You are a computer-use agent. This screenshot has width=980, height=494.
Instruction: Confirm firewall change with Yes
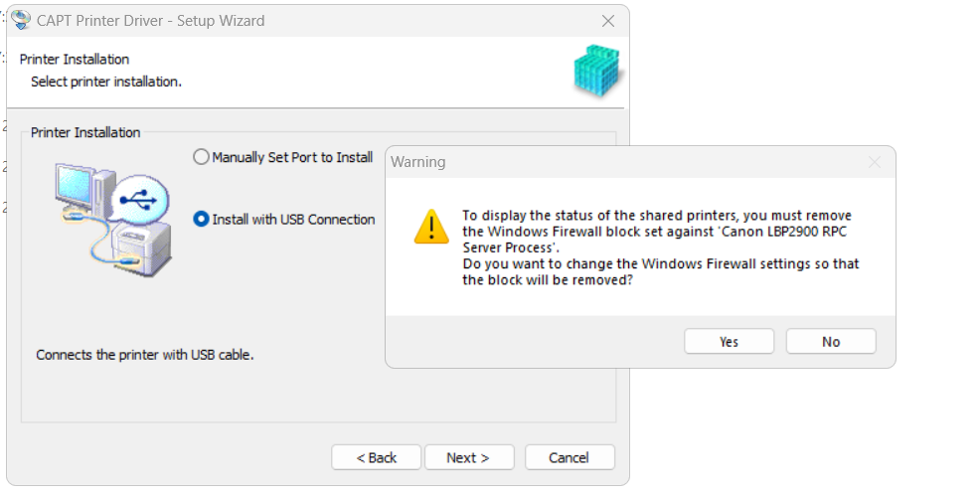click(729, 341)
